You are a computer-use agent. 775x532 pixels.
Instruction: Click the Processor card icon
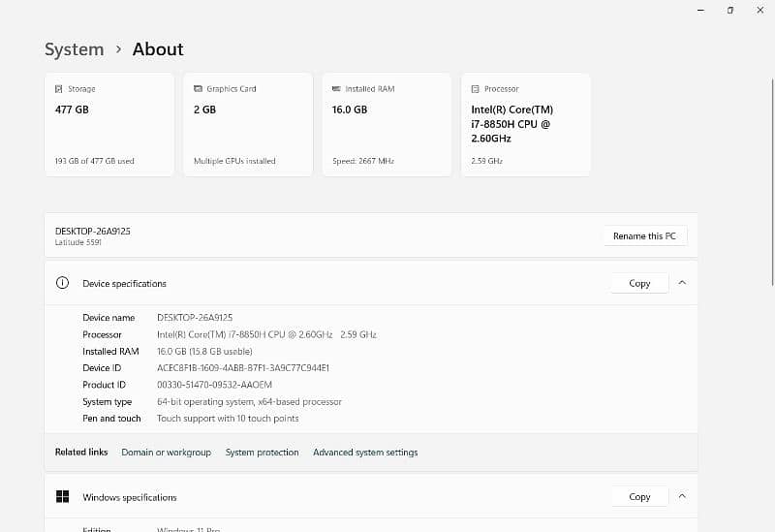click(x=475, y=89)
